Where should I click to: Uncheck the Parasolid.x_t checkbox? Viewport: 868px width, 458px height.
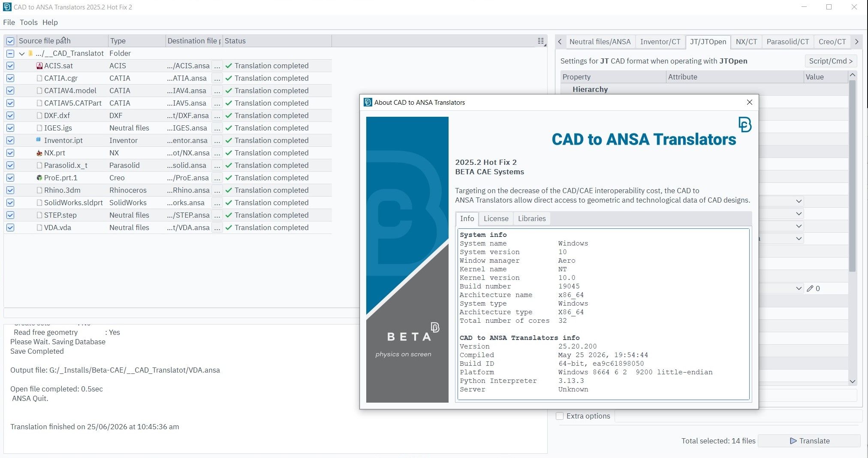pos(10,165)
